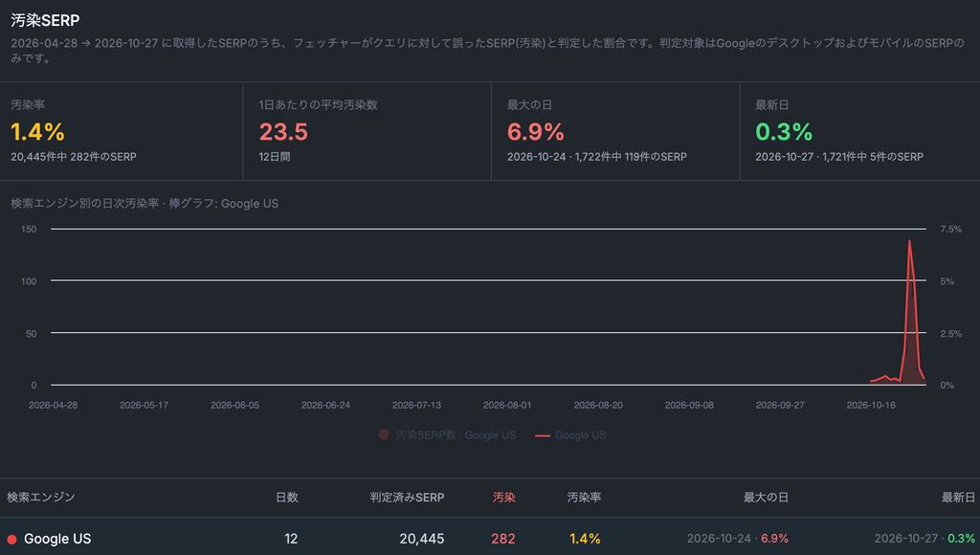
Task: Click the 20,445 cell in Google US row
Action: pyautogui.click(x=422, y=539)
